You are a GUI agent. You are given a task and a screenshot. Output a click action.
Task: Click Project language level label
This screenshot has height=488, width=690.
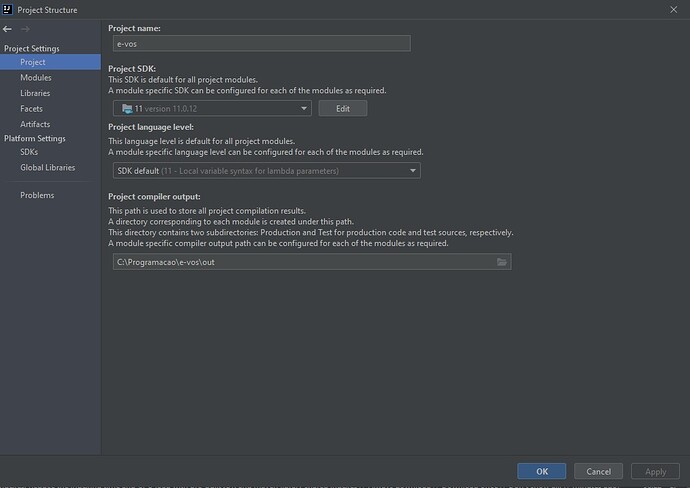click(151, 127)
